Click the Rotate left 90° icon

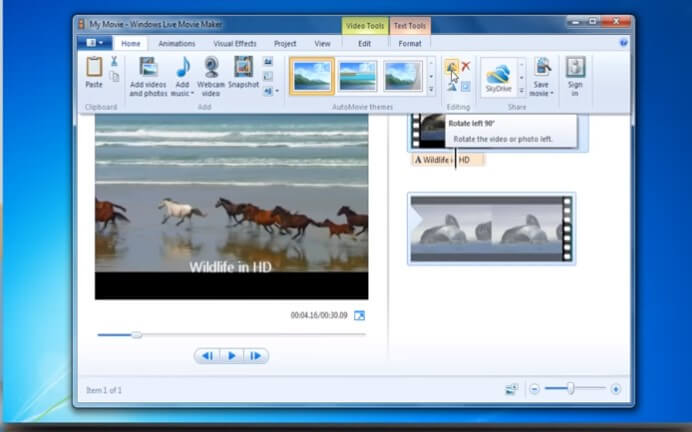pos(451,67)
